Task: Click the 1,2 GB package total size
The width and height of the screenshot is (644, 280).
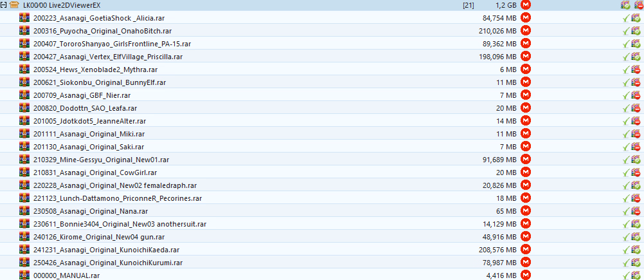Action: 506,5
